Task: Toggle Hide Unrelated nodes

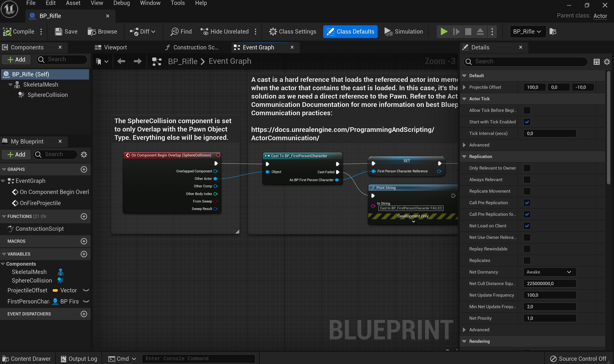Action: tap(224, 32)
